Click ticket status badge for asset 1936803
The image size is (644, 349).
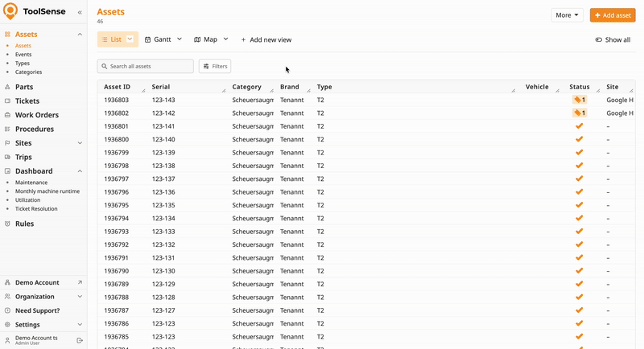[579, 100]
